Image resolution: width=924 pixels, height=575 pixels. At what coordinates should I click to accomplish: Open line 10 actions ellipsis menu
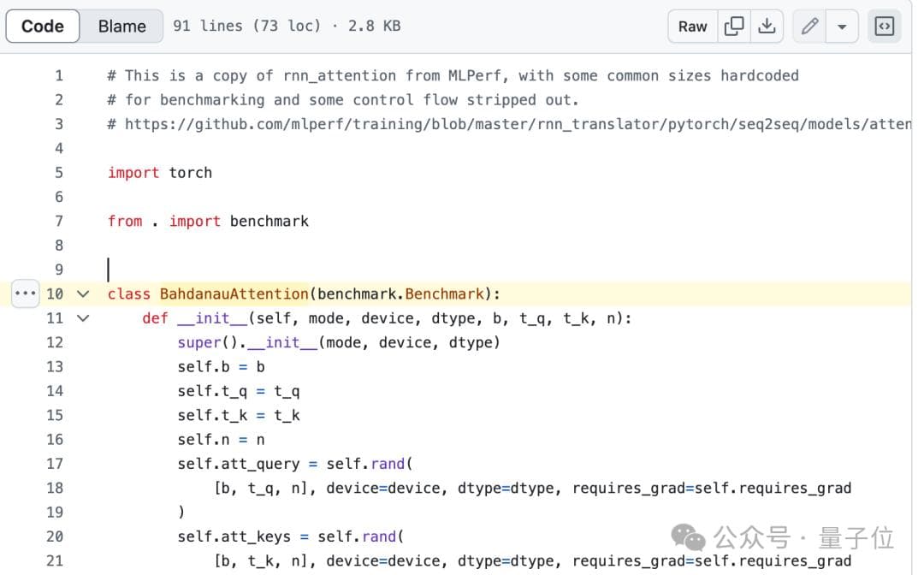coord(26,293)
